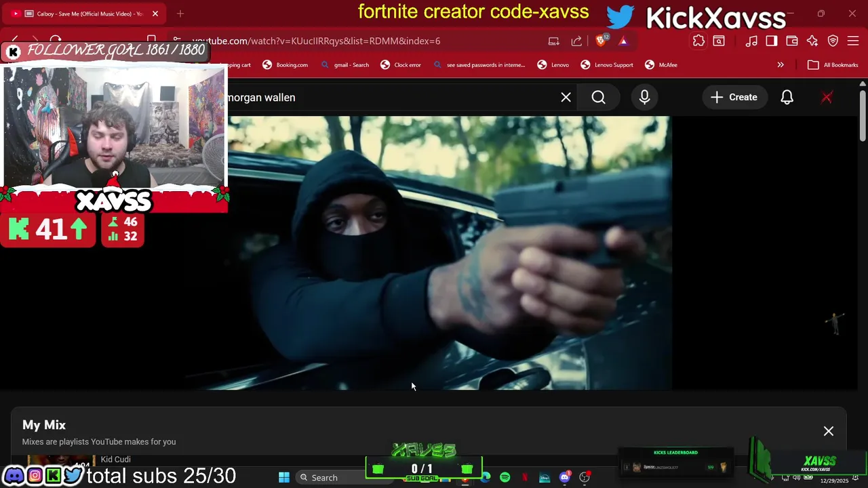Click the address bar URL

316,41
